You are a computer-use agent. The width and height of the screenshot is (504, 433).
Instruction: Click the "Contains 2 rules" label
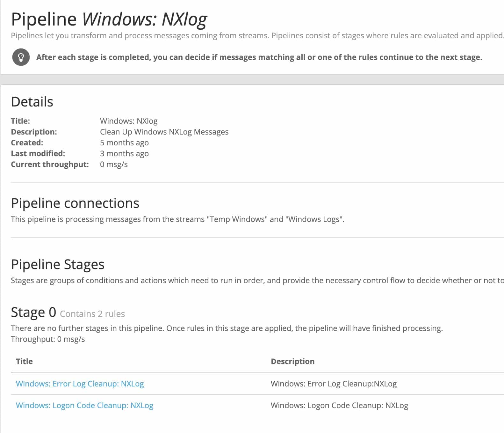[92, 314]
